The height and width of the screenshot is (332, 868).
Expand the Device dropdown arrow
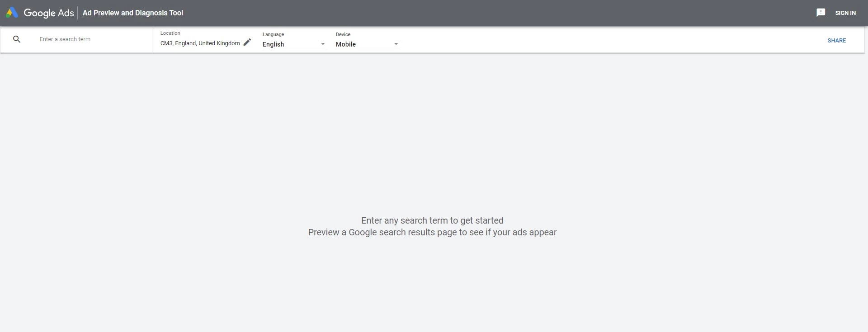pyautogui.click(x=396, y=44)
